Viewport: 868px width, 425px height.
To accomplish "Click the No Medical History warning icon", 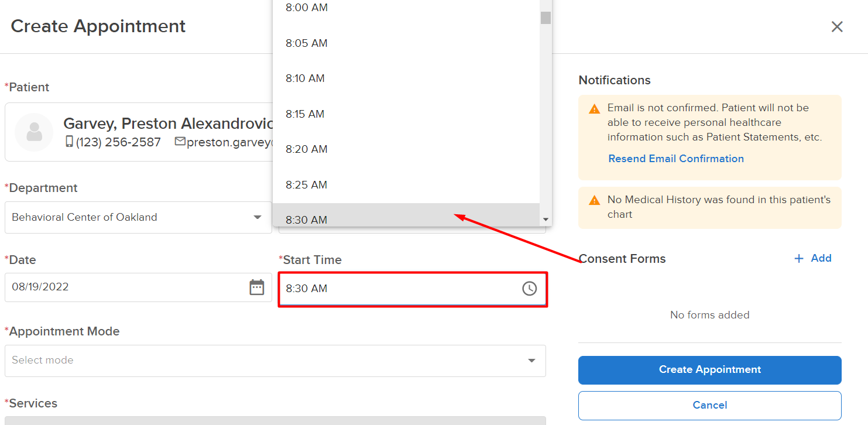I will click(595, 201).
